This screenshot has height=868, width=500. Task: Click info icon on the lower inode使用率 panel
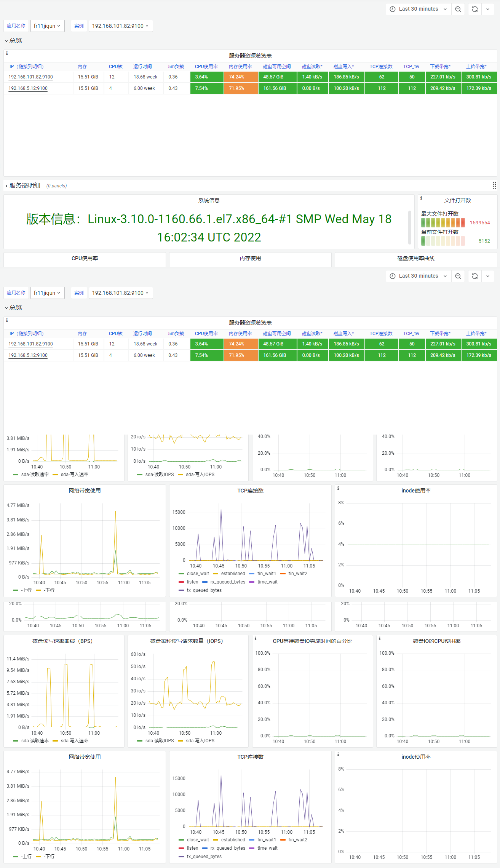[338, 754]
